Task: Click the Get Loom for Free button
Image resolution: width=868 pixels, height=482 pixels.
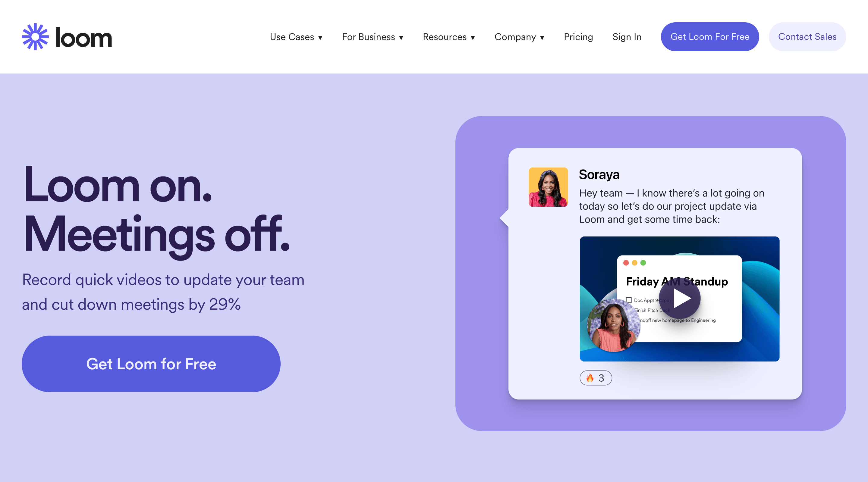Action: tap(151, 363)
